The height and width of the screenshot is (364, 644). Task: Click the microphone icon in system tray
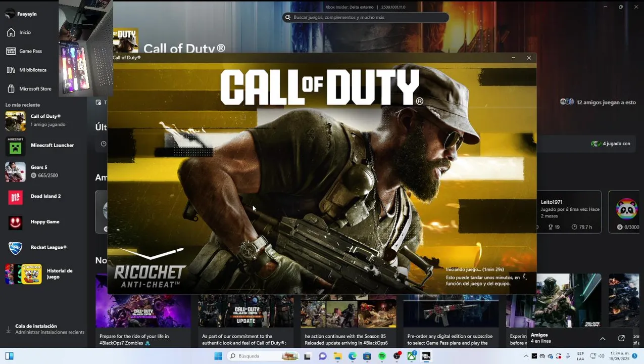click(567, 356)
